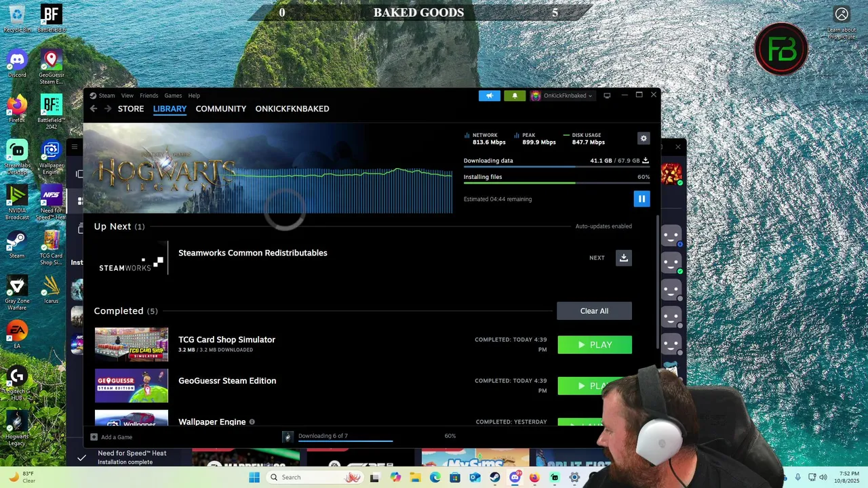Open Steam notifications bell

click(515, 96)
